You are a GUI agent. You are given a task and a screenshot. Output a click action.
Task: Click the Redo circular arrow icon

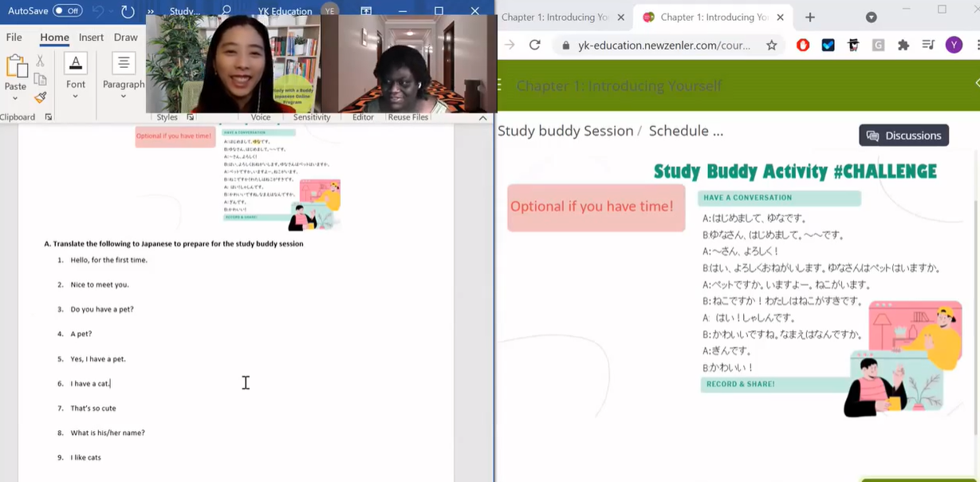[128, 11]
